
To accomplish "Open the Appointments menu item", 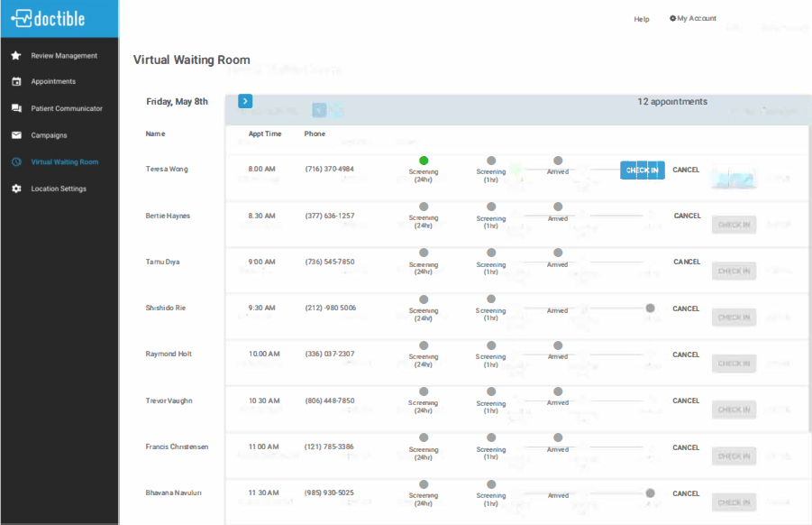I will [53, 82].
